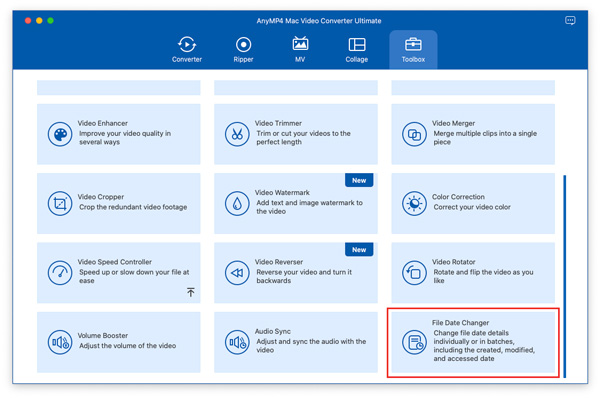Launch the Video Merger tool title

point(453,123)
